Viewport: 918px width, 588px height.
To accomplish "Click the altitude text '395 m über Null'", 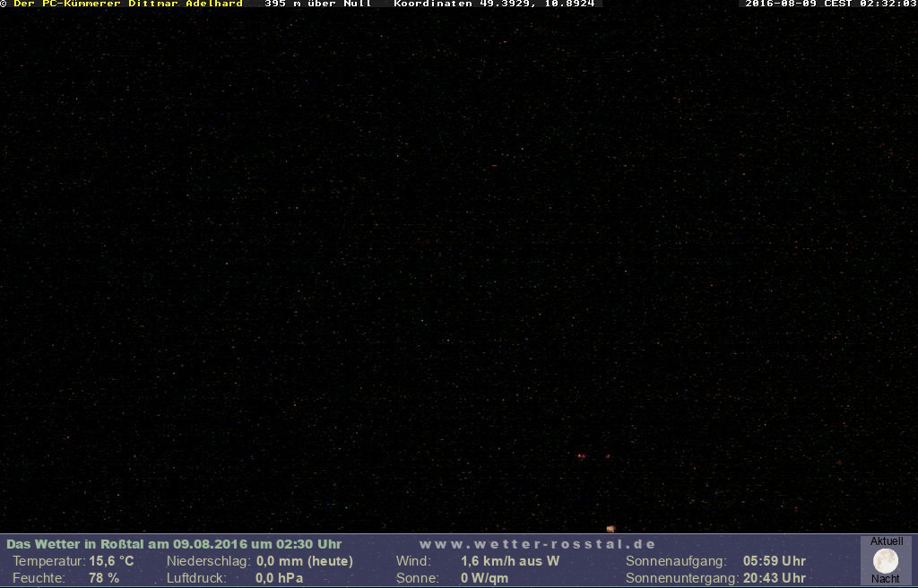I will point(318,4).
